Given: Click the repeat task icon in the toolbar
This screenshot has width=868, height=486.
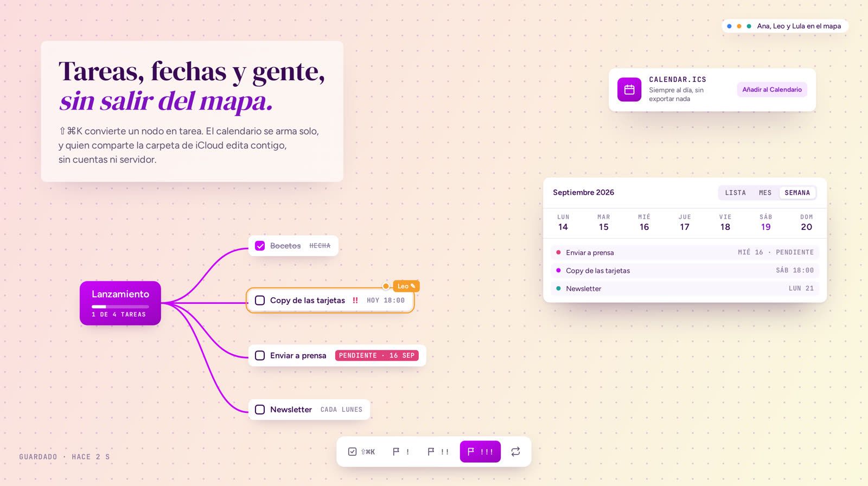Looking at the screenshot, I should coord(515,451).
